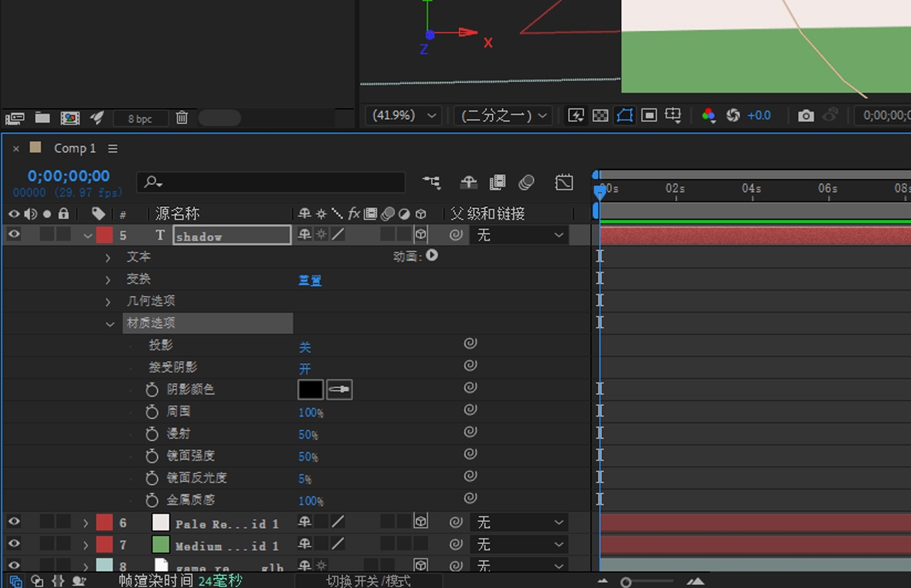
Task: Expand the 变换 property group
Action: tap(108, 280)
